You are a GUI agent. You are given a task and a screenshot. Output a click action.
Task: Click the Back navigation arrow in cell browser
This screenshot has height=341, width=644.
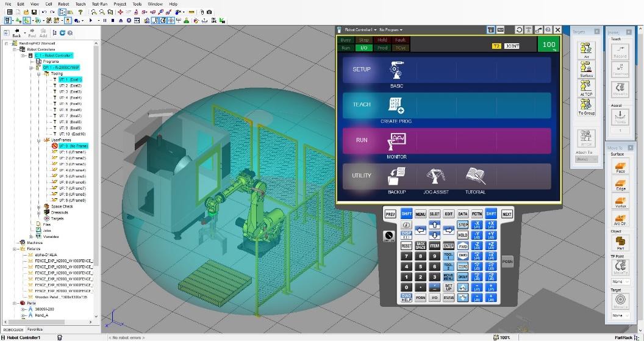tap(17, 33)
